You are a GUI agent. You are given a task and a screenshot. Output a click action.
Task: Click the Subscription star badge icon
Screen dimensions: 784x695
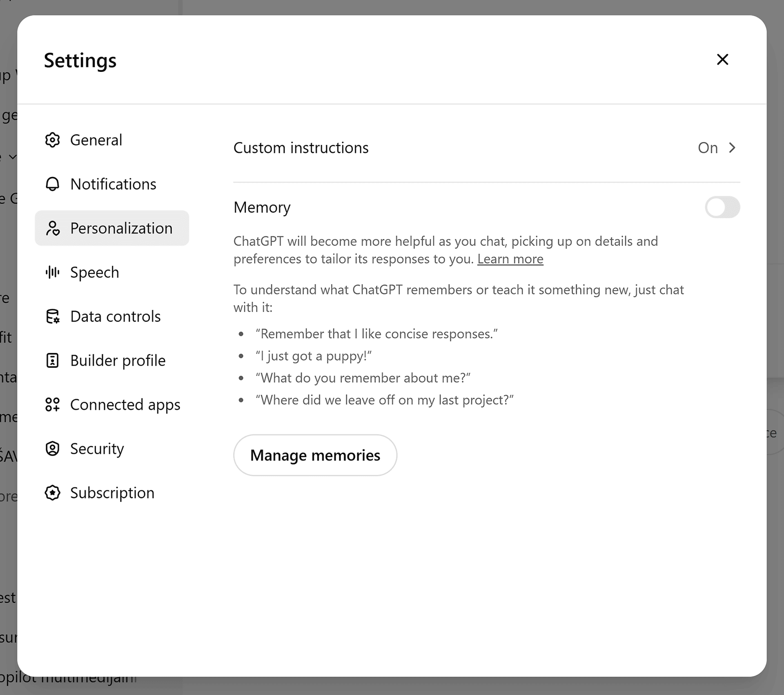[x=52, y=493]
